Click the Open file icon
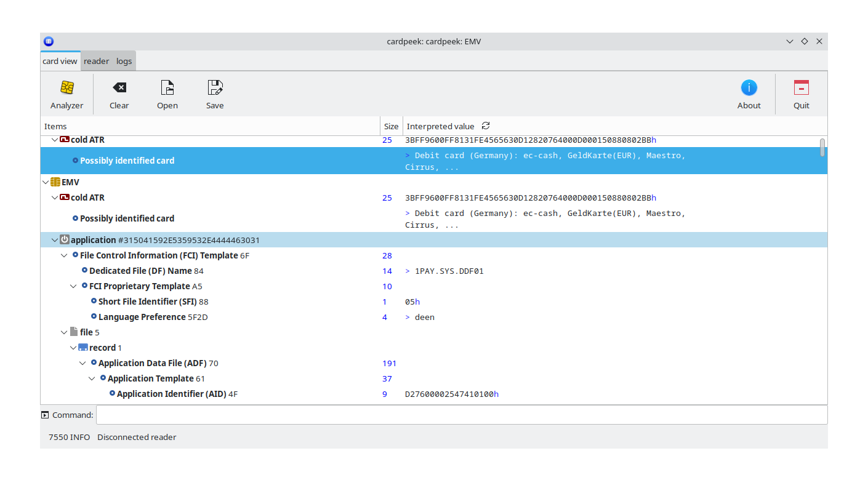The height and width of the screenshot is (496, 868). 167,88
